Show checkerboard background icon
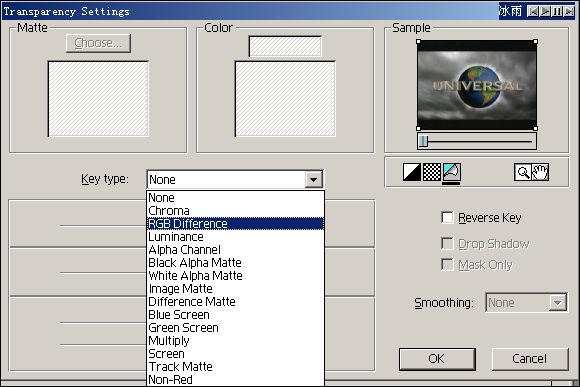 pyautogui.click(x=432, y=172)
